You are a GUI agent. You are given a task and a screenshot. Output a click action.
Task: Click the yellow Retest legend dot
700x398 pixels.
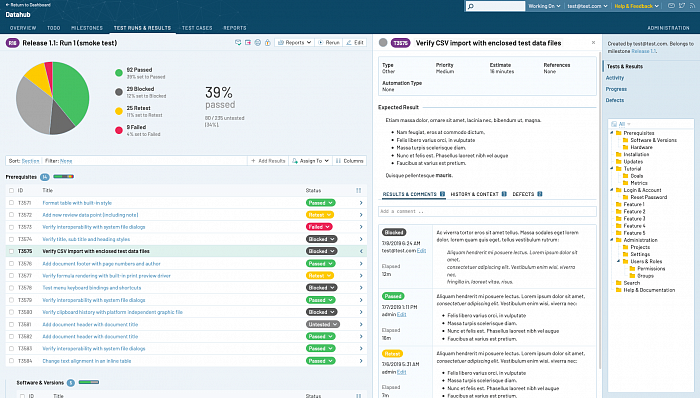tap(119, 111)
